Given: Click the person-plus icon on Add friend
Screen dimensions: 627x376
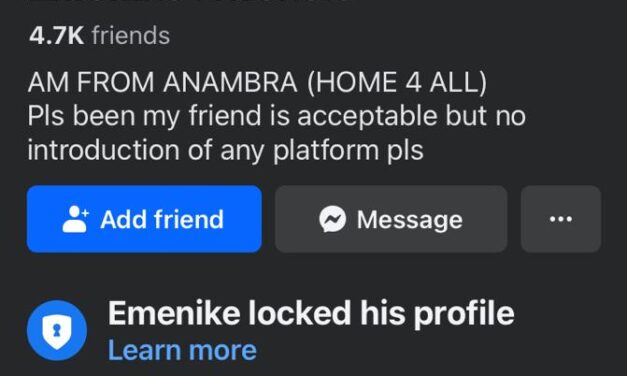Looking at the screenshot, I should [75, 219].
